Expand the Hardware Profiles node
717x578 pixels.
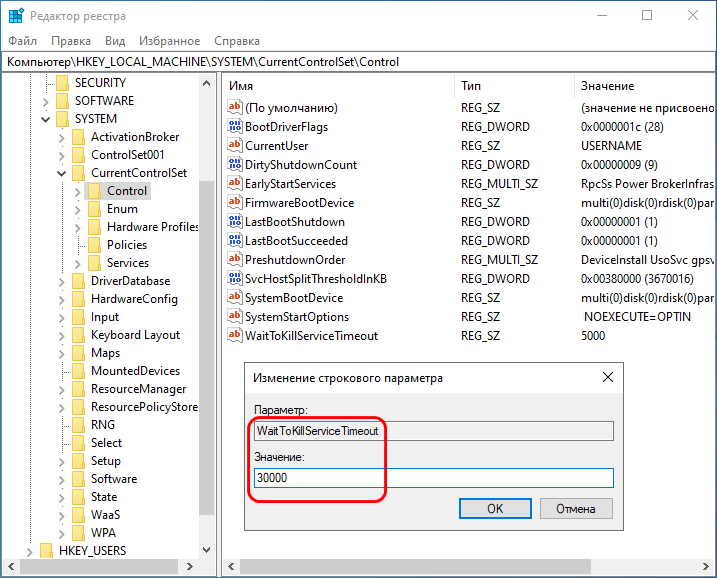[78, 227]
